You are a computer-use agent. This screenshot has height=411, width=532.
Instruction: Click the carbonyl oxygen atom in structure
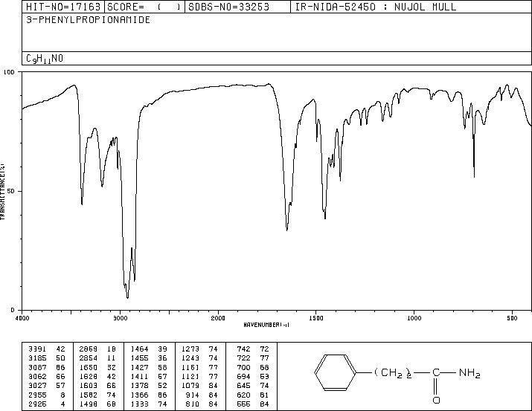point(436,400)
